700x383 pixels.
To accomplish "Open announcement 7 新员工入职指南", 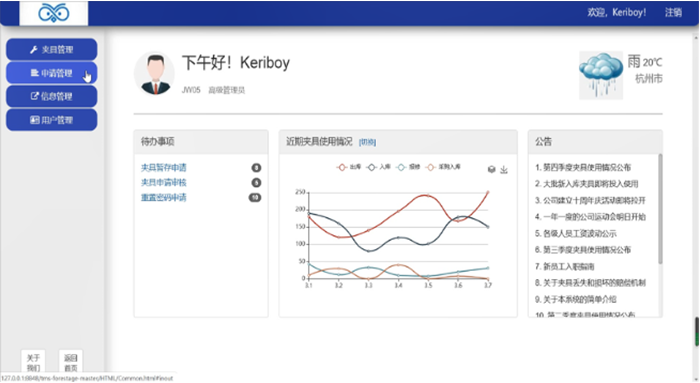I will tap(564, 266).
